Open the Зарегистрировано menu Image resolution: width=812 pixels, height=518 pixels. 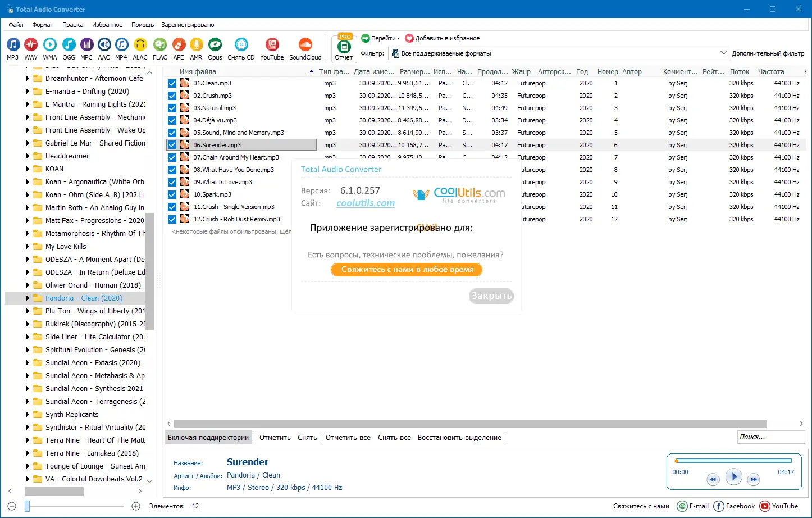188,25
